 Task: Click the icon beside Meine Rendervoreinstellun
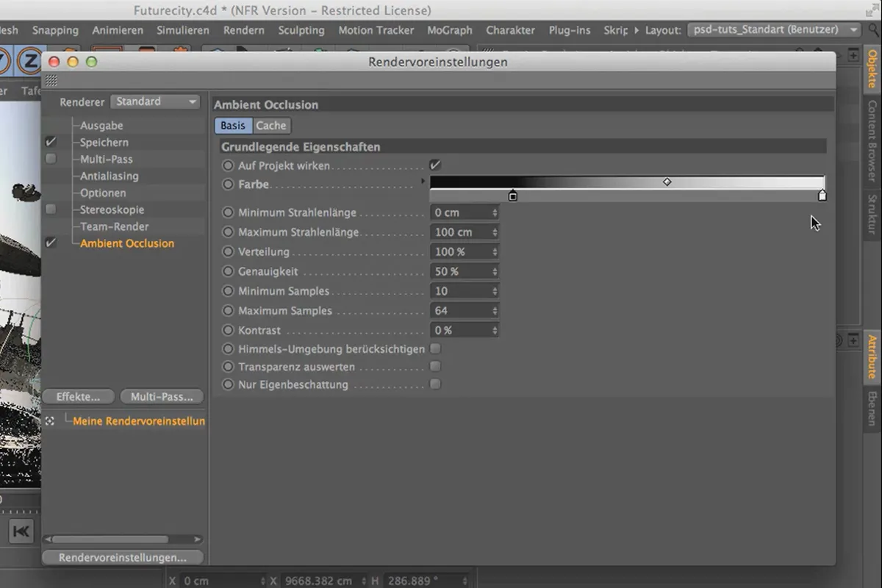coord(50,421)
